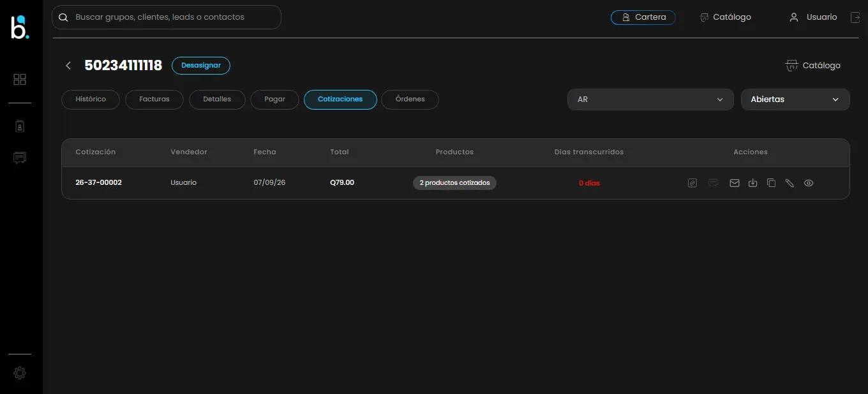This screenshot has width=868, height=394.
Task: Open Cartera in the top bar
Action: click(643, 17)
